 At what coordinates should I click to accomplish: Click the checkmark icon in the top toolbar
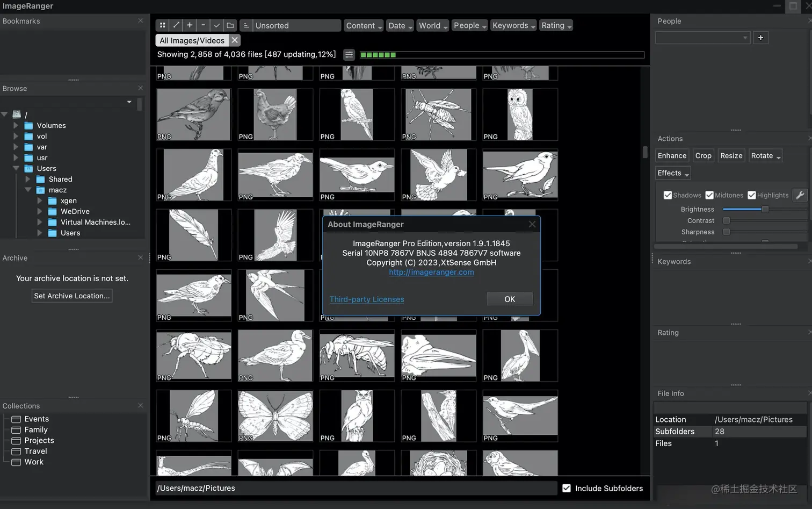point(216,25)
